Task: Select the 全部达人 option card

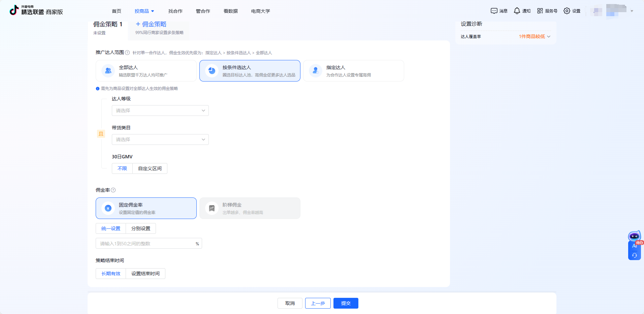Action: [x=146, y=71]
